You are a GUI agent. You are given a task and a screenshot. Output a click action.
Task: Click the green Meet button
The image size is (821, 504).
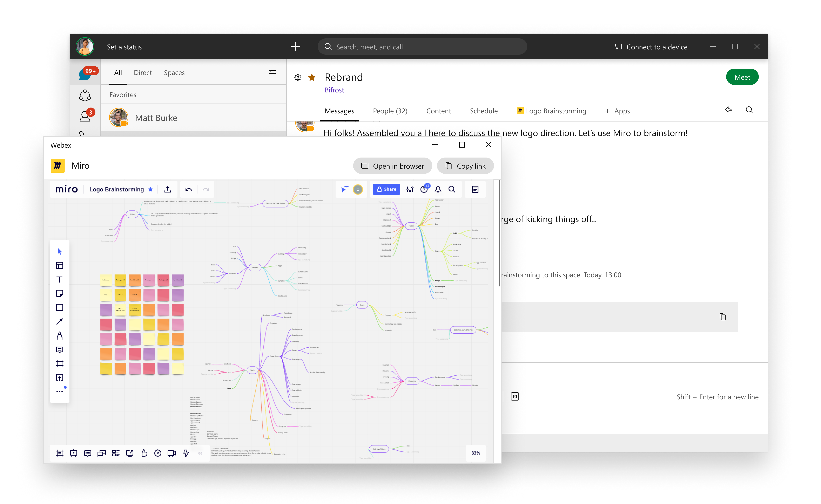click(742, 77)
